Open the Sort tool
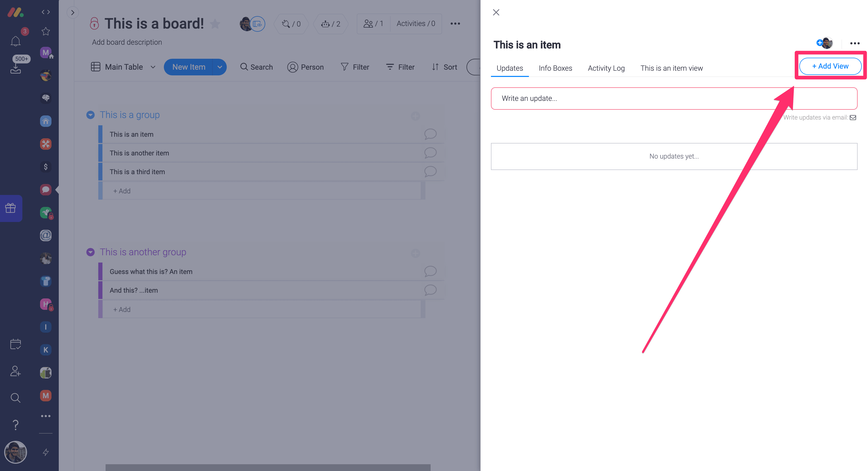This screenshot has height=471, width=868. coord(444,67)
